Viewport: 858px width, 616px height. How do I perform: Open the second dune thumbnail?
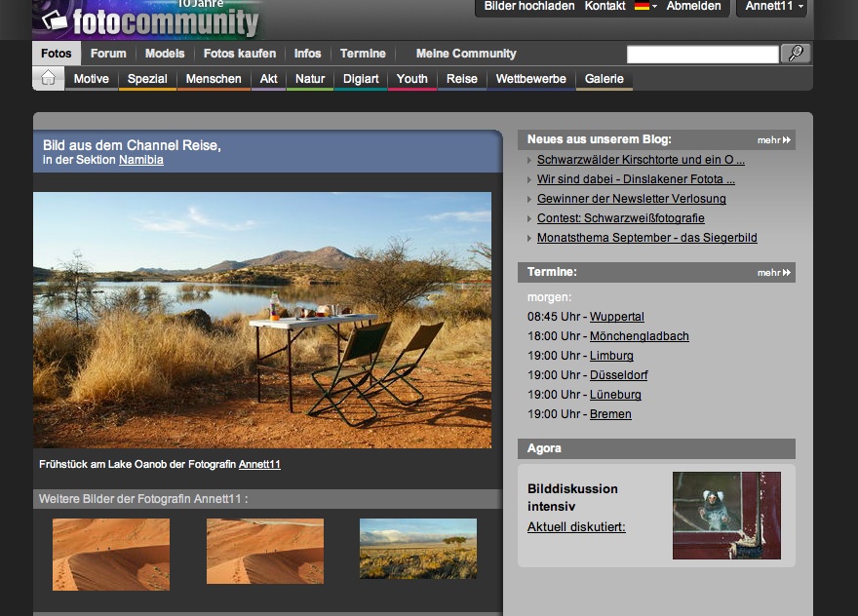265,551
